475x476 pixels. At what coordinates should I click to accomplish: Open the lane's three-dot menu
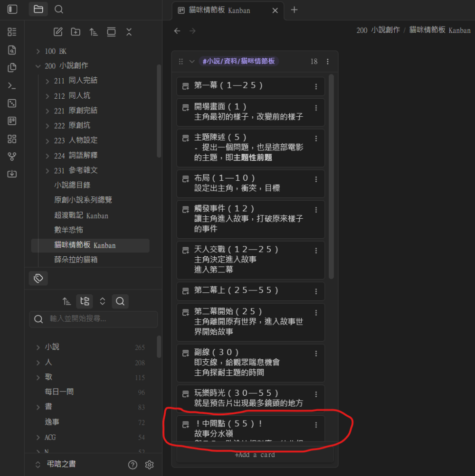328,62
